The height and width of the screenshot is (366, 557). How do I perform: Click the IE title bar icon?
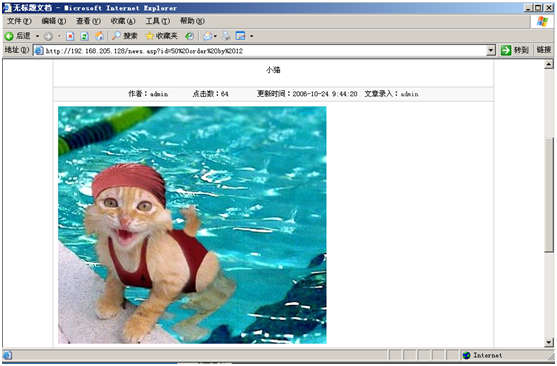(7, 7)
